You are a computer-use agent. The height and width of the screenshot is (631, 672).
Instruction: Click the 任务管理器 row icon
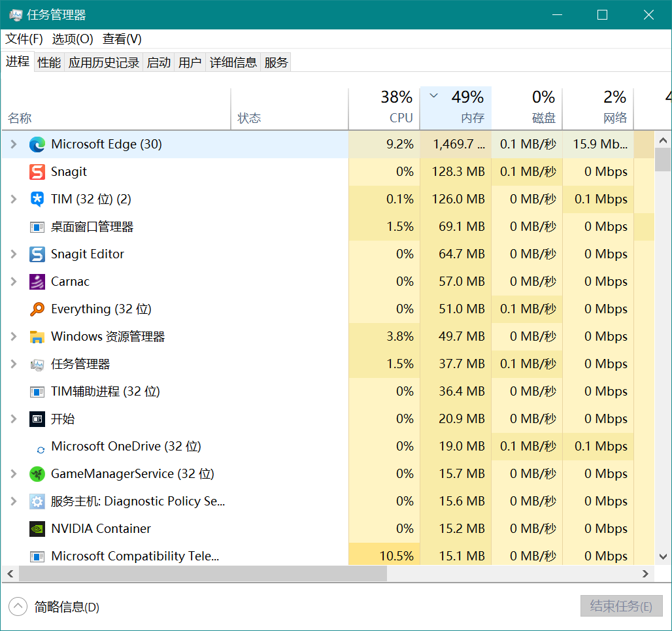click(37, 364)
